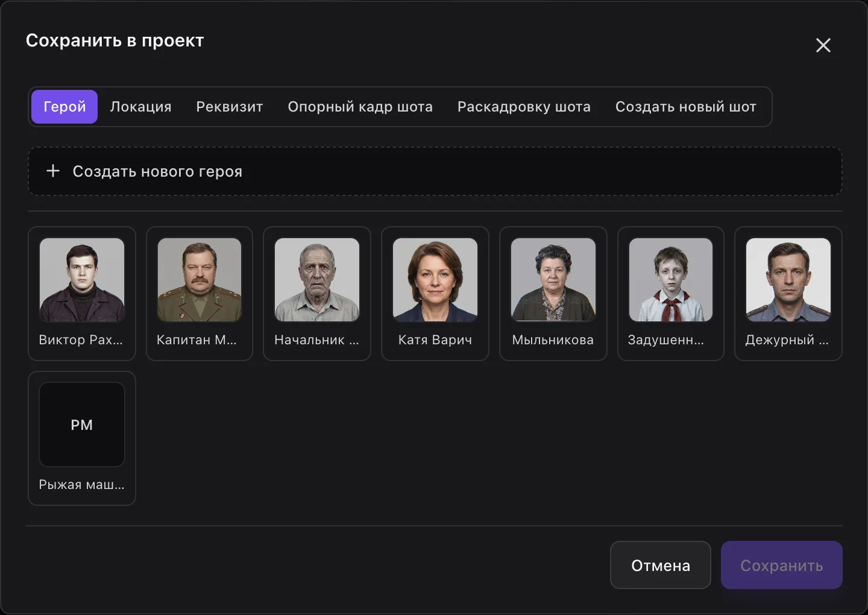Select the «Герой» tab
Screen dimensions: 868x615
pos(64,107)
